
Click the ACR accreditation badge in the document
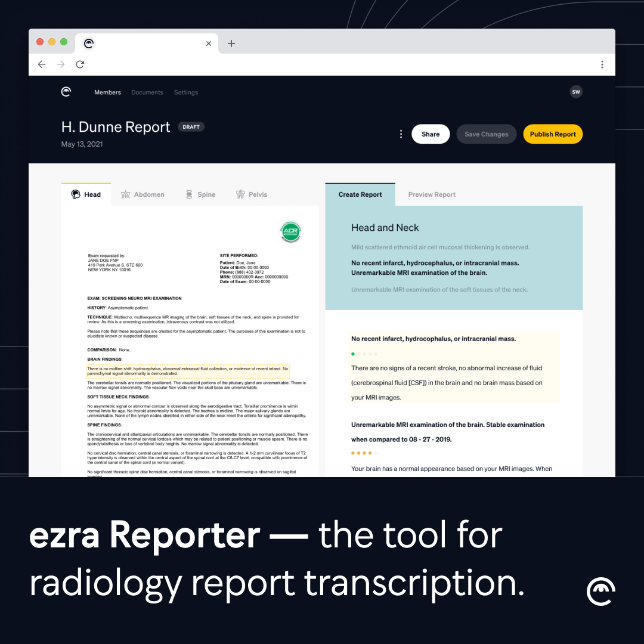tap(291, 232)
